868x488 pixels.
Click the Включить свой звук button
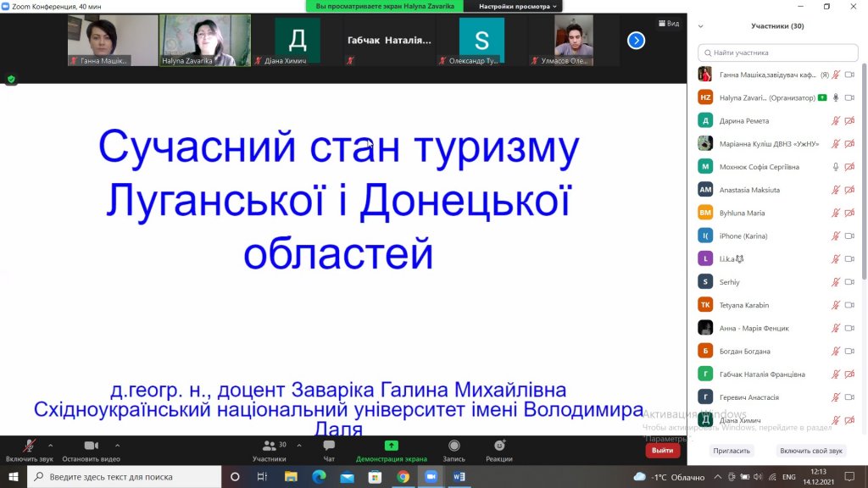811,451
